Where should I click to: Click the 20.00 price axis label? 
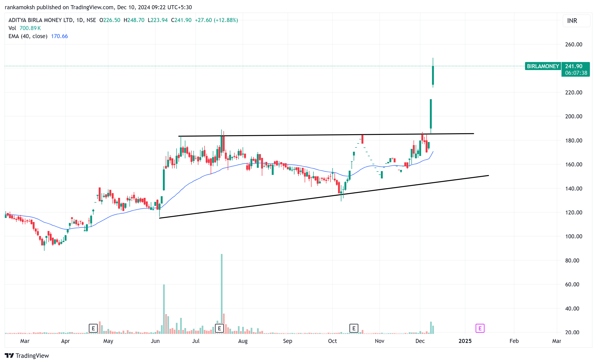[572, 332]
